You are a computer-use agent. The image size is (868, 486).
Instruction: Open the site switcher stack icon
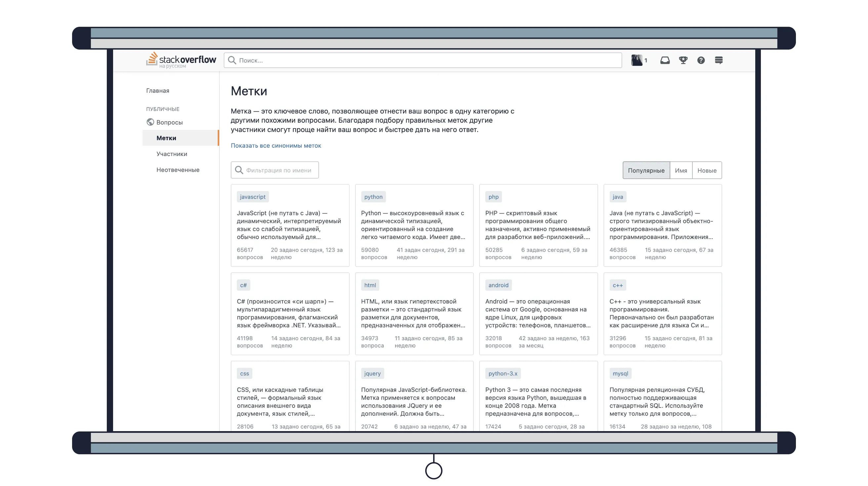[x=719, y=60]
